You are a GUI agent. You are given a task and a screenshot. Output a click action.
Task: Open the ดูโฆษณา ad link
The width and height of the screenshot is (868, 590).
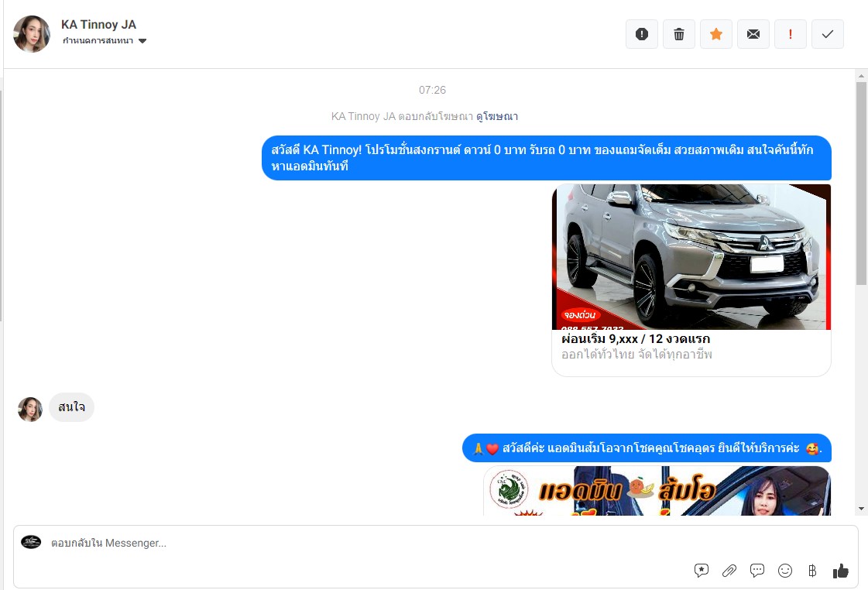click(x=496, y=116)
